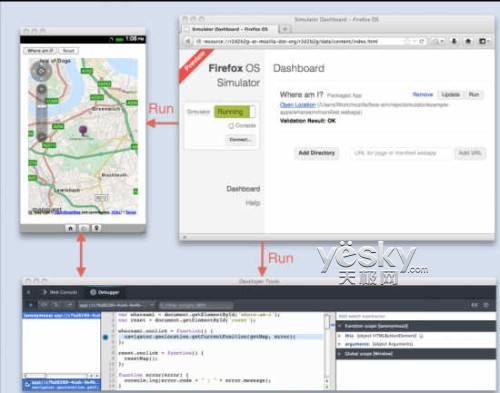Click the purple location marker on the map
The image size is (500, 393).
[x=83, y=131]
